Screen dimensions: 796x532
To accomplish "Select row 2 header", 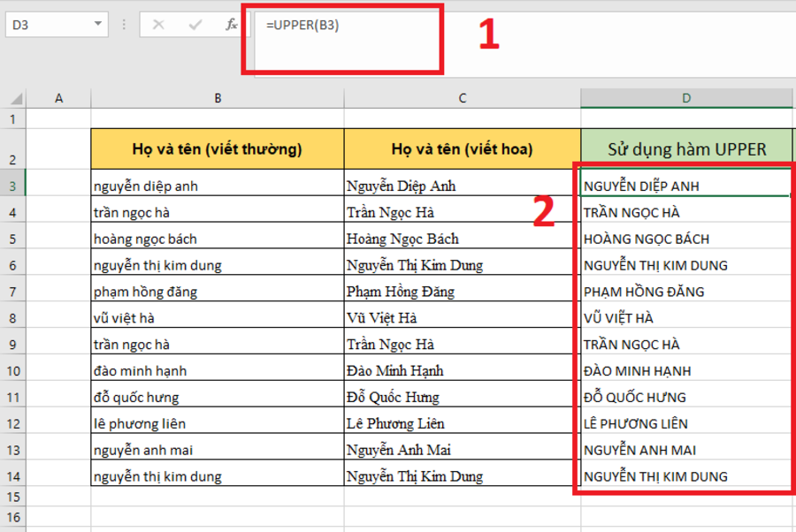I will coord(12,149).
